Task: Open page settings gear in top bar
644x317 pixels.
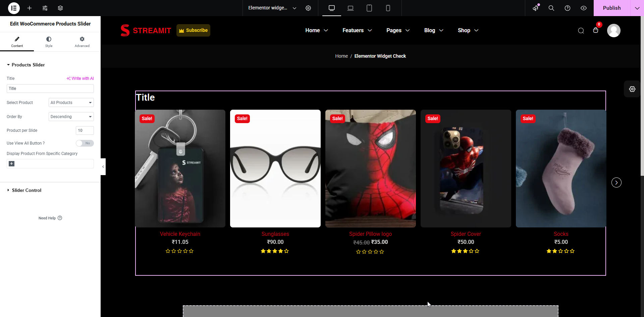Action: [x=308, y=8]
